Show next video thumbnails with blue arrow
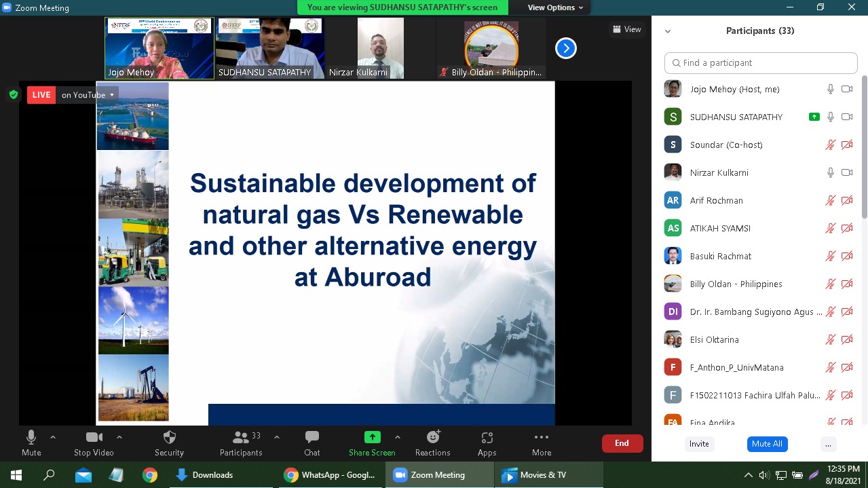Viewport: 868px width, 488px height. coord(566,48)
